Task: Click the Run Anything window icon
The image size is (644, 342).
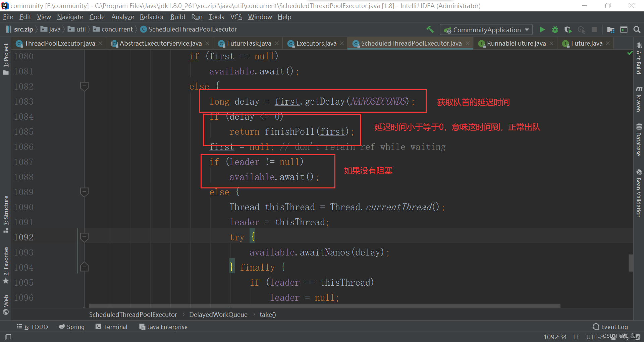Action: point(624,30)
